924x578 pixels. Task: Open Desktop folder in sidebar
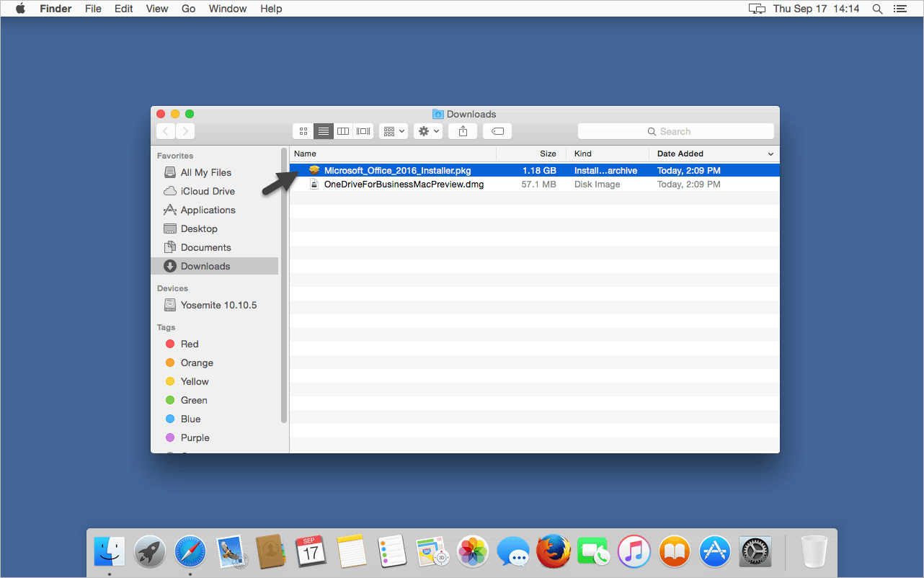point(214,228)
